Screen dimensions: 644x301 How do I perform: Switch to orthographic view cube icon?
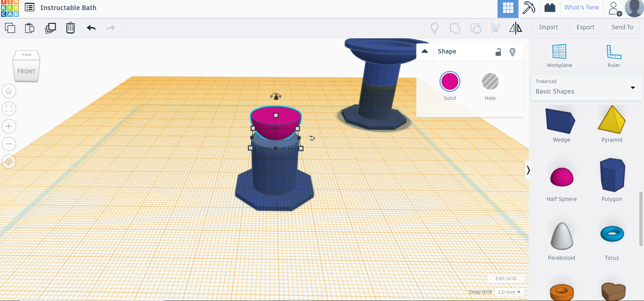(x=9, y=162)
